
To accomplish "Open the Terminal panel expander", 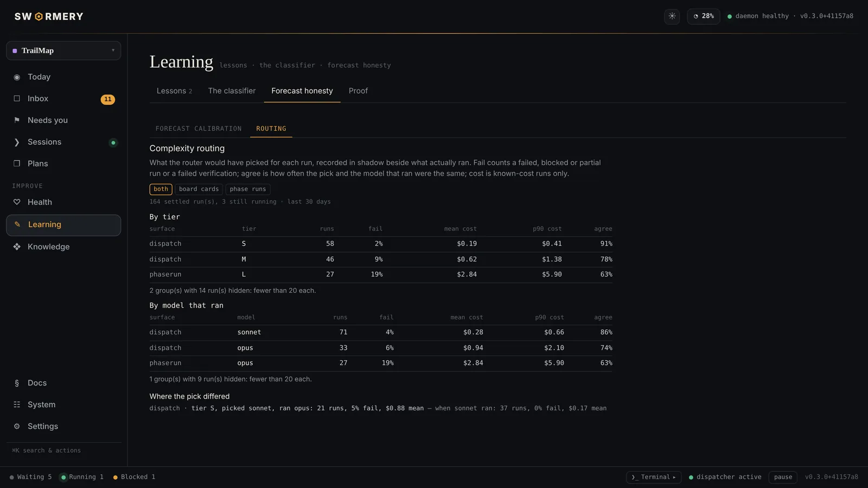I will coord(654,477).
